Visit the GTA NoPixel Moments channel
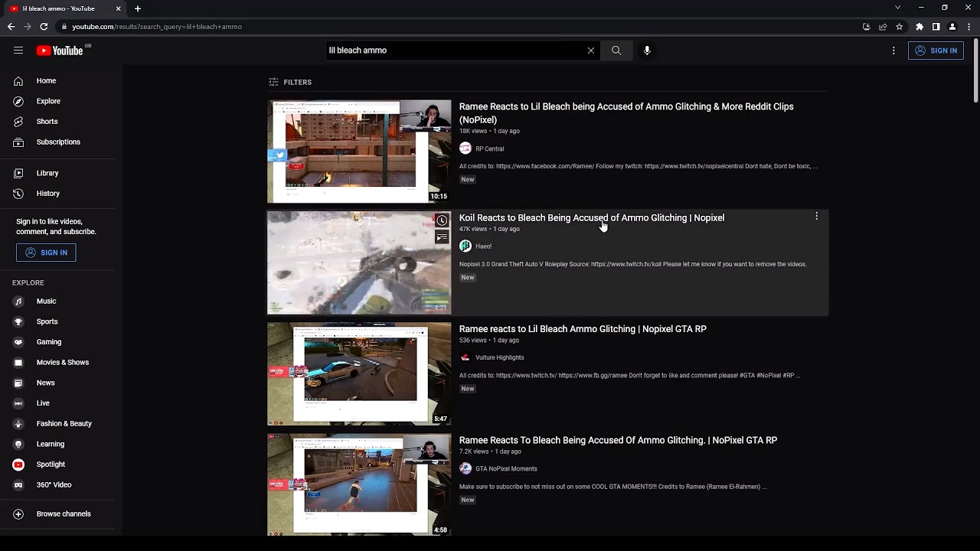980x551 pixels. [506, 468]
